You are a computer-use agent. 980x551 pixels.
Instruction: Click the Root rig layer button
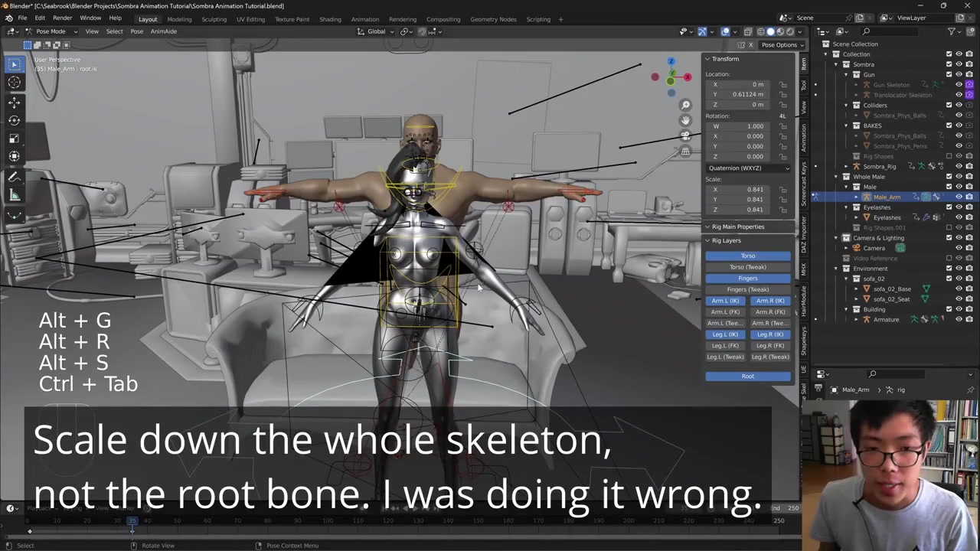click(747, 376)
